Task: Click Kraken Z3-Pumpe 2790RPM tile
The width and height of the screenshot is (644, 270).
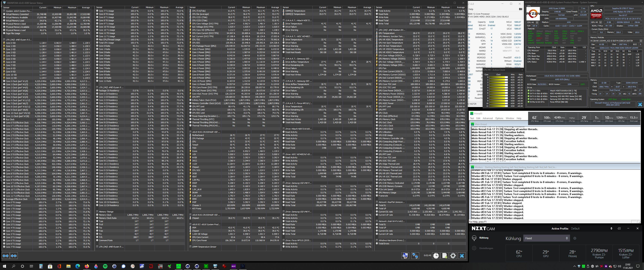Action: [x=599, y=253]
